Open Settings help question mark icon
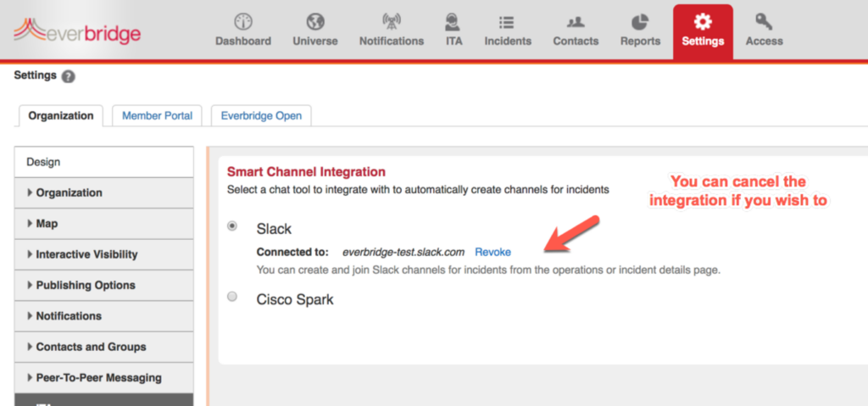The width and height of the screenshot is (868, 406). 68,76
